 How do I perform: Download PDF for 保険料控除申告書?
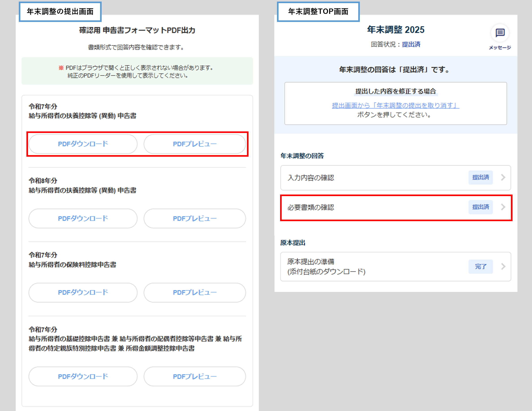pos(83,292)
